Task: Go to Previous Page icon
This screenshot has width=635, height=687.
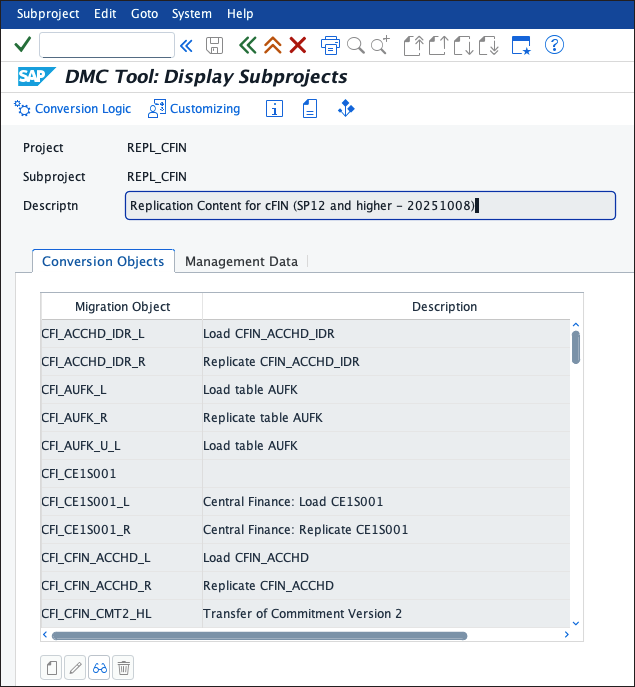Action: pyautogui.click(x=438, y=46)
